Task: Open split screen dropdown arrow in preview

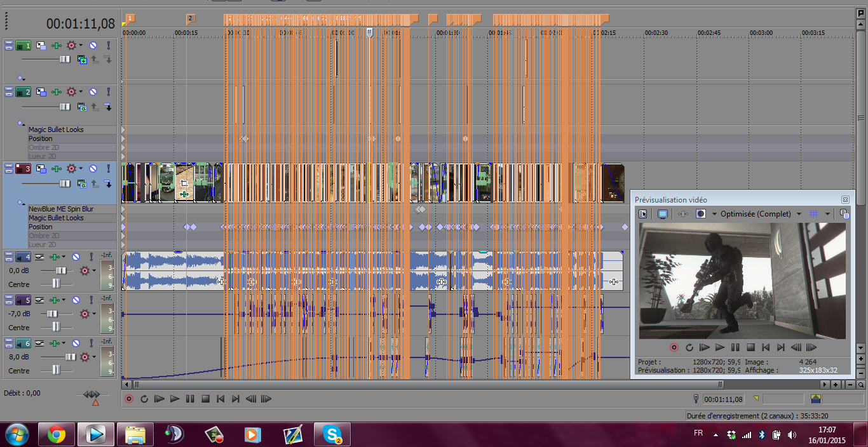Action: click(714, 214)
